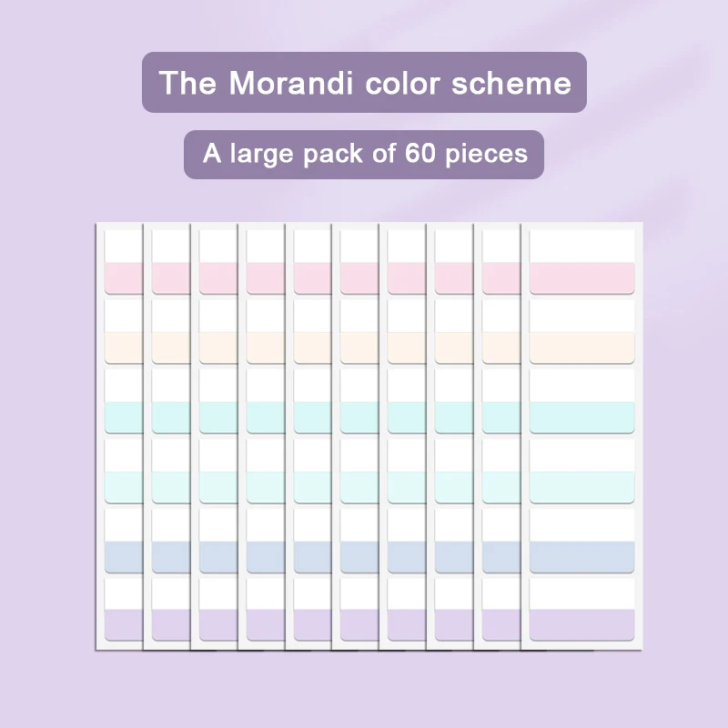The height and width of the screenshot is (728, 728).
Task: Click the blue tab on the leftmost sheet
Action: tap(124, 556)
